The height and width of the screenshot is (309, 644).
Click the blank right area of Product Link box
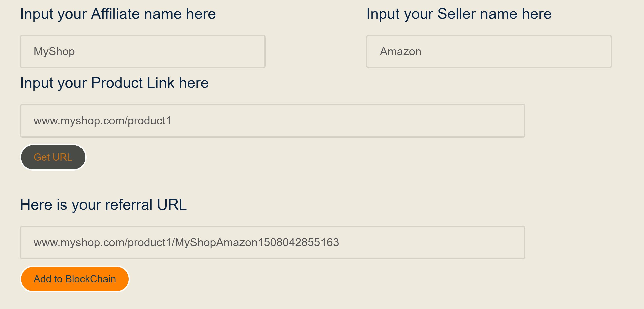click(x=451, y=121)
